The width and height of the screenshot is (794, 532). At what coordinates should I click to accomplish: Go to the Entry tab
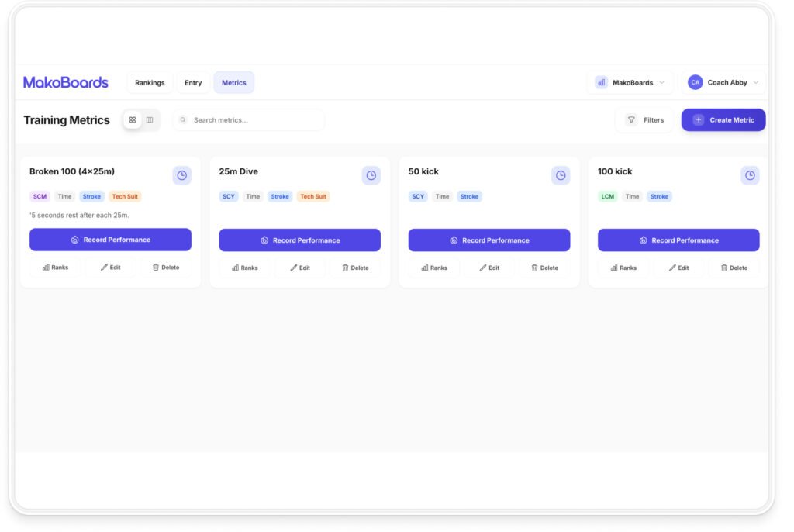tap(193, 82)
